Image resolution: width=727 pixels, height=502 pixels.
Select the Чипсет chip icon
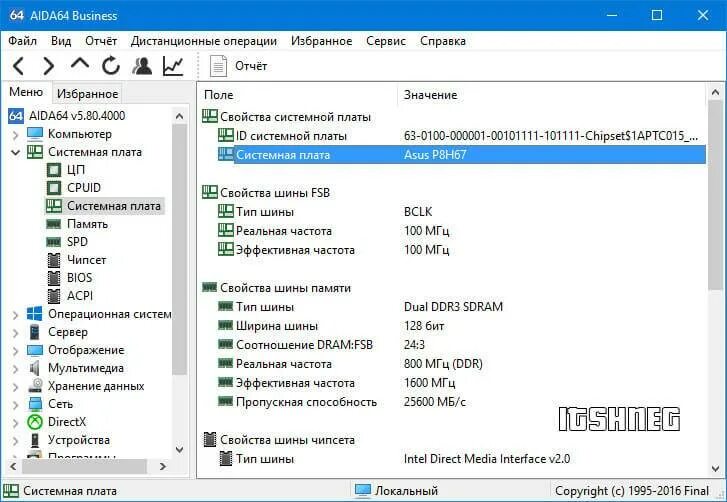tap(54, 260)
